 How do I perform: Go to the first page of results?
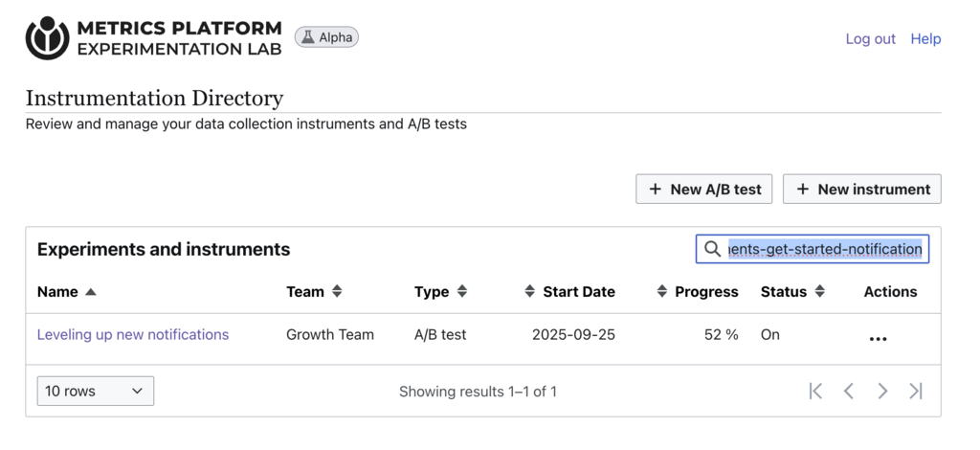815,392
